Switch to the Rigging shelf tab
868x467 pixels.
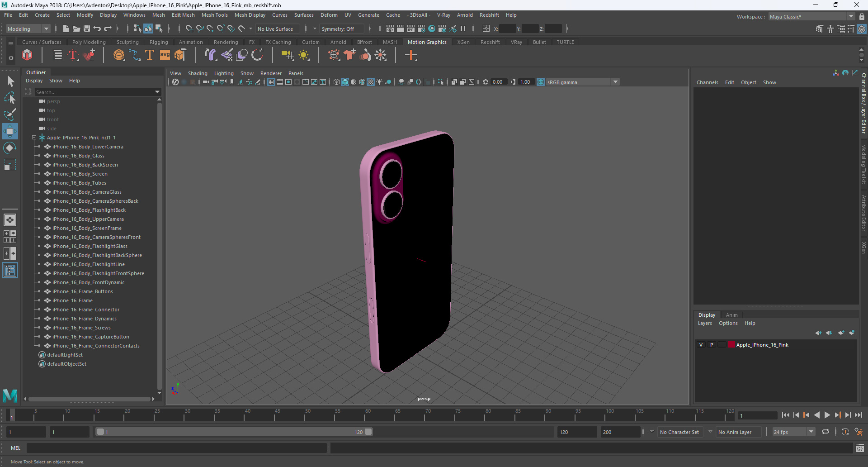[159, 42]
